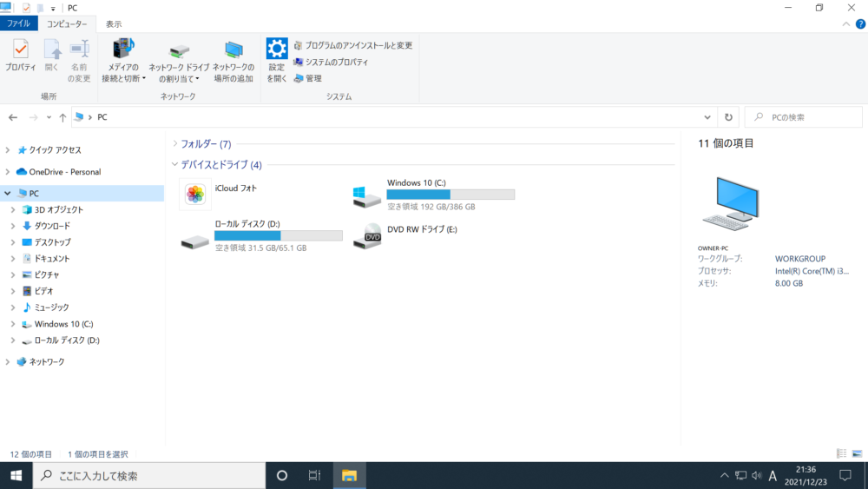Switch to the ファイル tab
Screen dimensions: 868x489
(x=19, y=23)
